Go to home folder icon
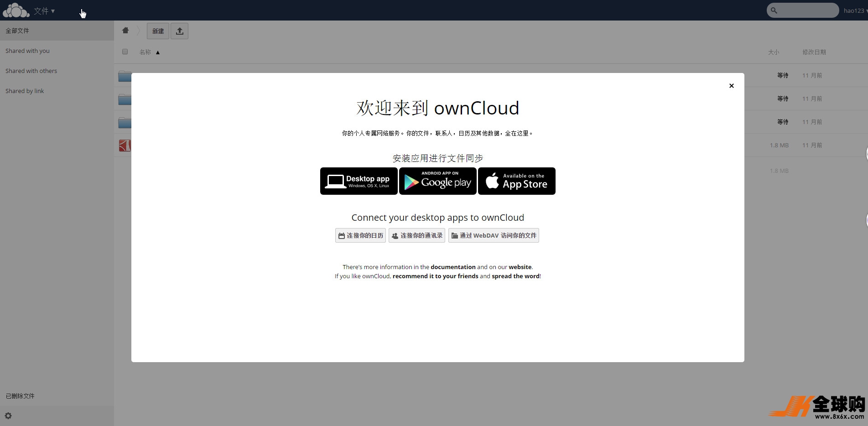 coord(125,31)
